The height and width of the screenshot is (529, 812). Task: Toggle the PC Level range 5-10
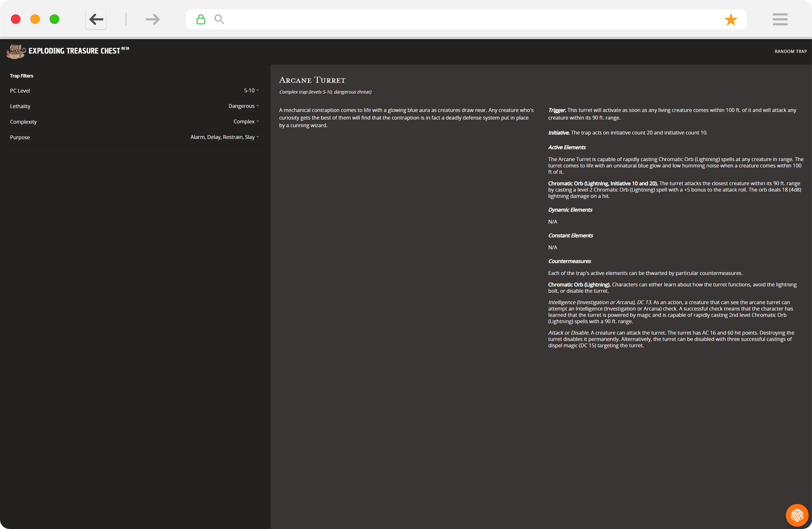(250, 91)
